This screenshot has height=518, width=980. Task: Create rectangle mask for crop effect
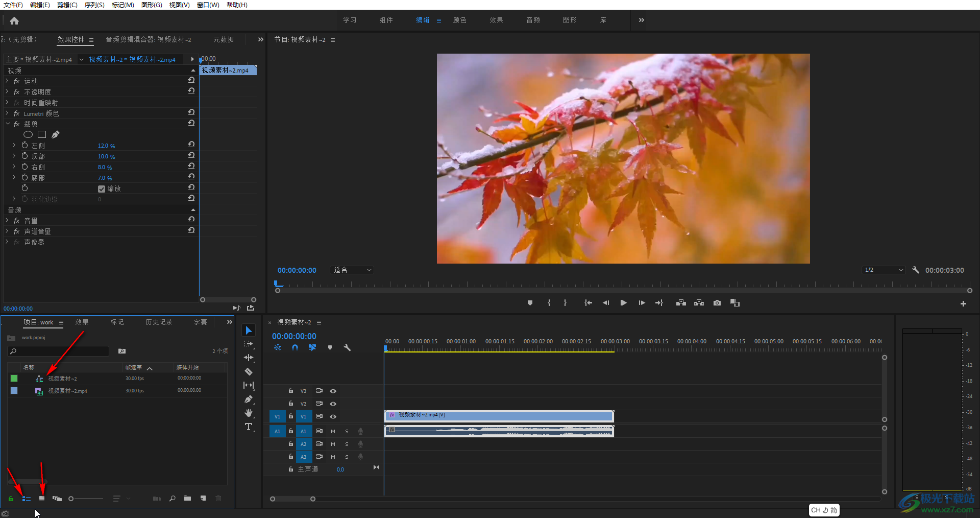coord(42,134)
